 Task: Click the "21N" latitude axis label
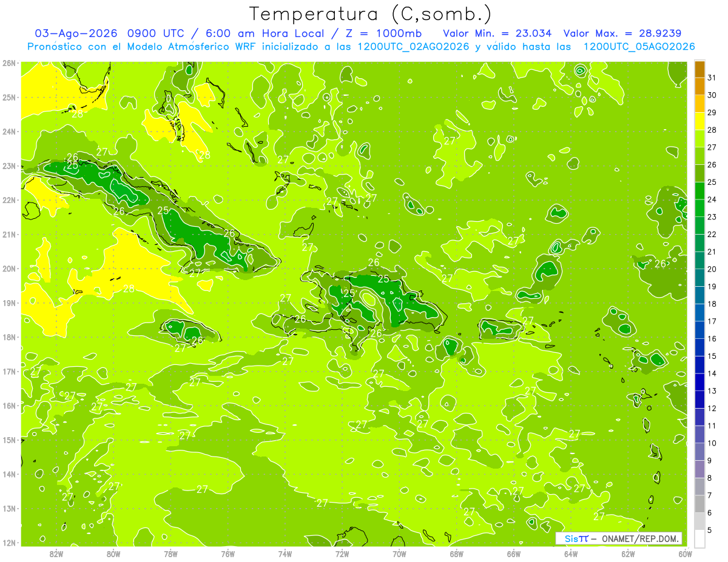(9, 234)
